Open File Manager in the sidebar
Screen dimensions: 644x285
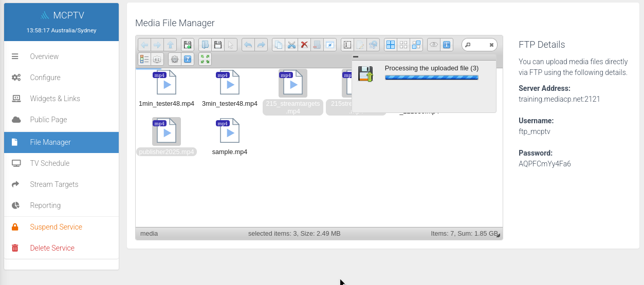(61, 142)
